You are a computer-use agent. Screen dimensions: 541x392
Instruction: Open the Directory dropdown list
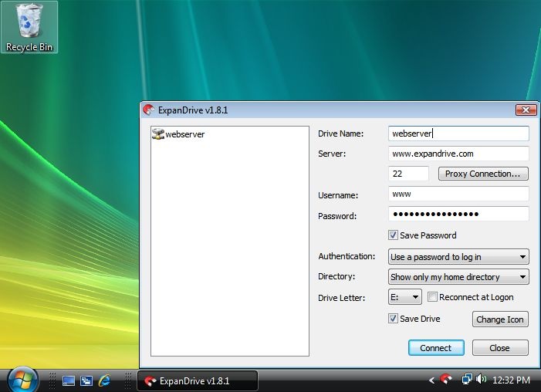tap(458, 277)
